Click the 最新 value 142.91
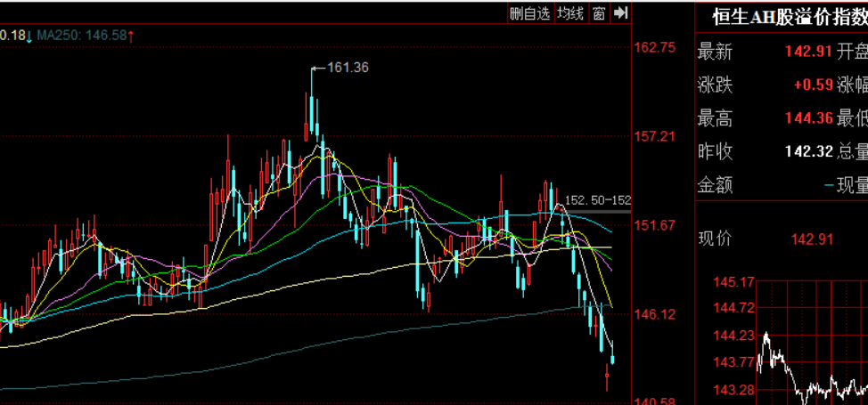This screenshot has width=868, height=405. click(x=809, y=52)
